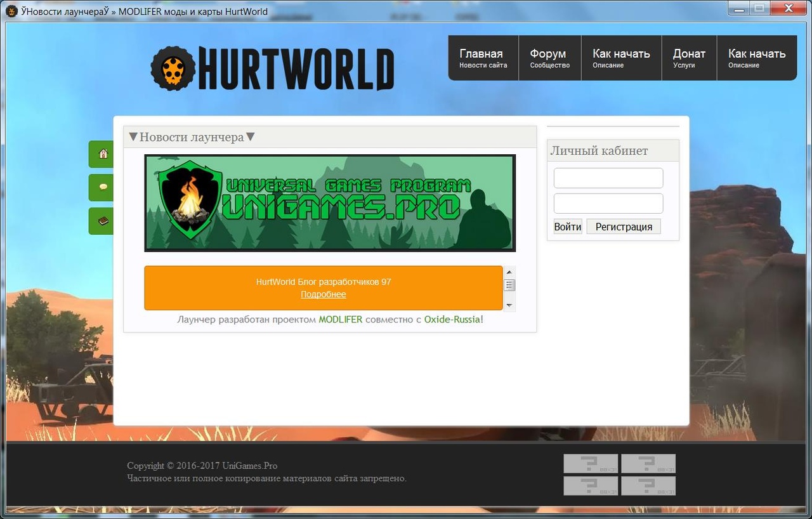Click the Войти login button
This screenshot has width=812, height=519.
pyautogui.click(x=568, y=227)
